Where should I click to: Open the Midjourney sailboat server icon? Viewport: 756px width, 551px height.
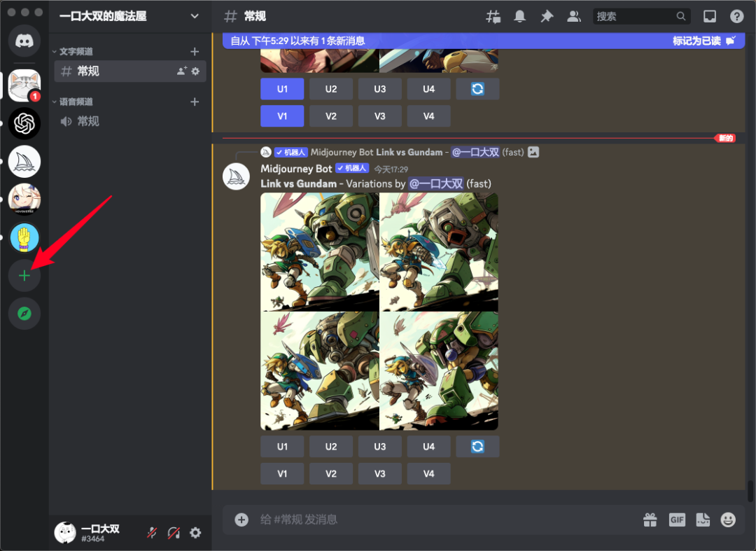click(24, 162)
